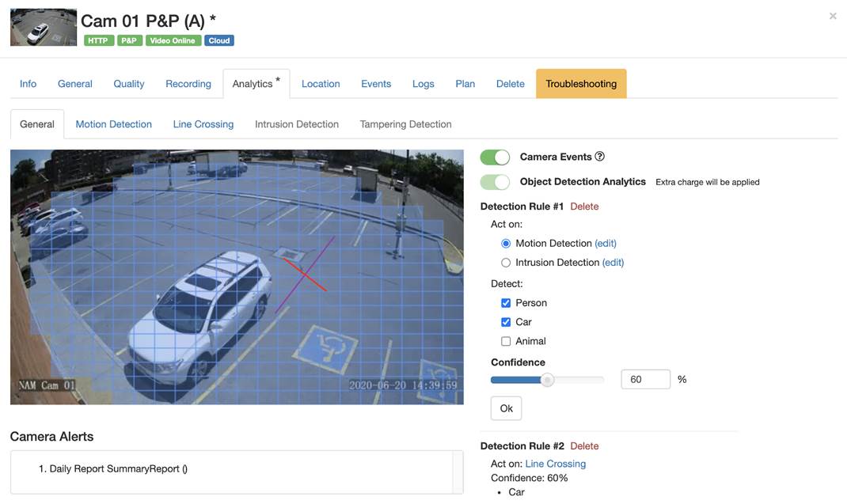Disable Object Detection Analytics

tap(495, 182)
